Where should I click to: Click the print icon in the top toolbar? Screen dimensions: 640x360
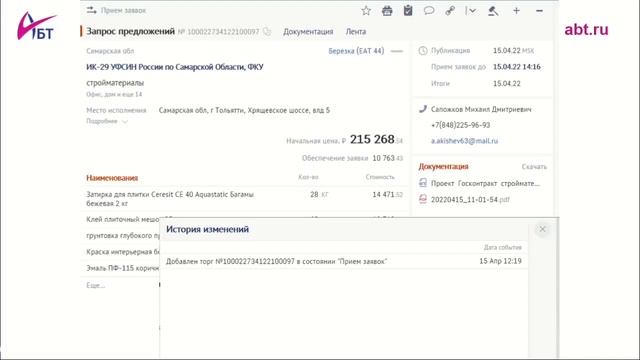click(387, 11)
